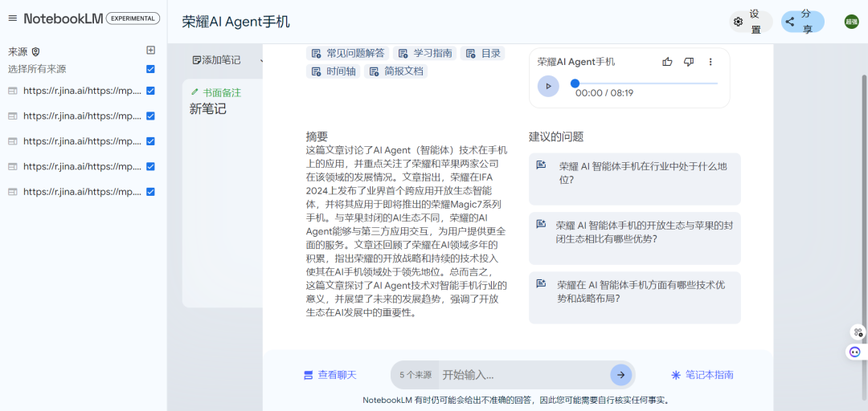Viewport: 868px width, 411px height.
Task: Click the share button
Action: point(802,22)
